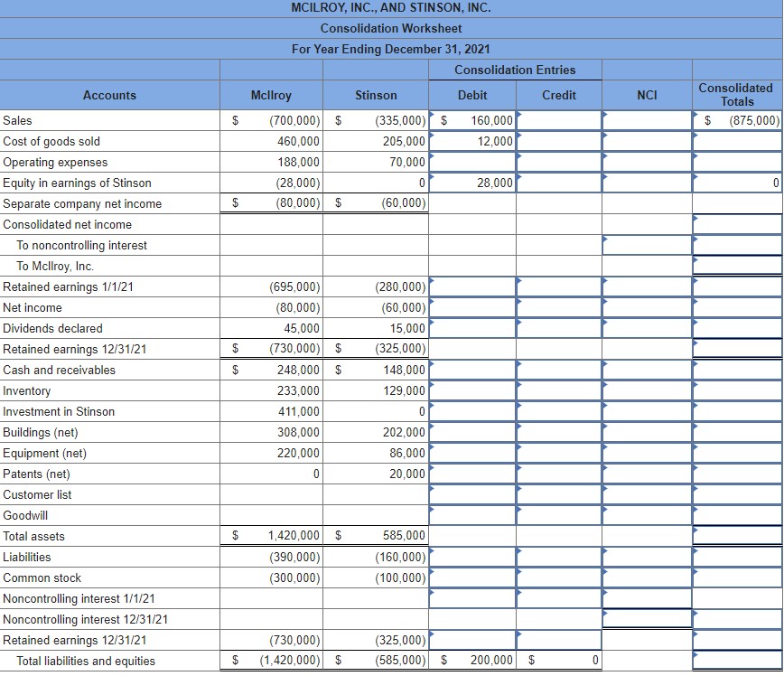Click Inventory row Consolidated Totals cell

click(738, 390)
